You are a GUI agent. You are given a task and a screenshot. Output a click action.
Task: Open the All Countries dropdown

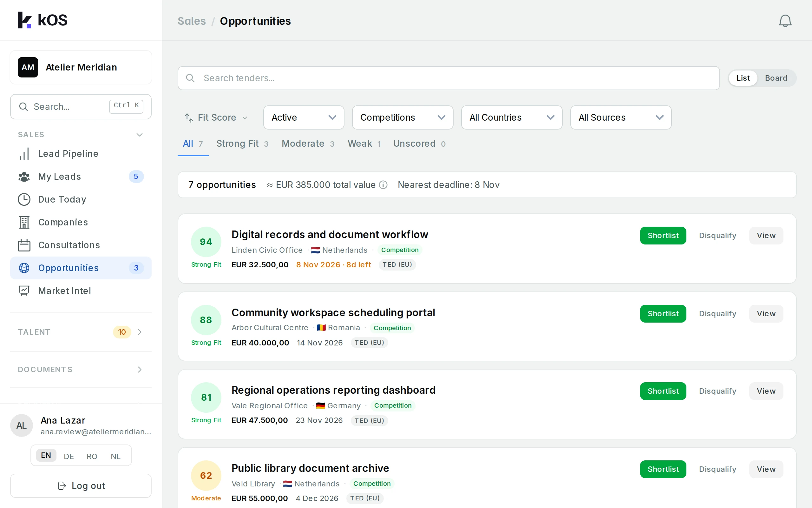pyautogui.click(x=512, y=117)
